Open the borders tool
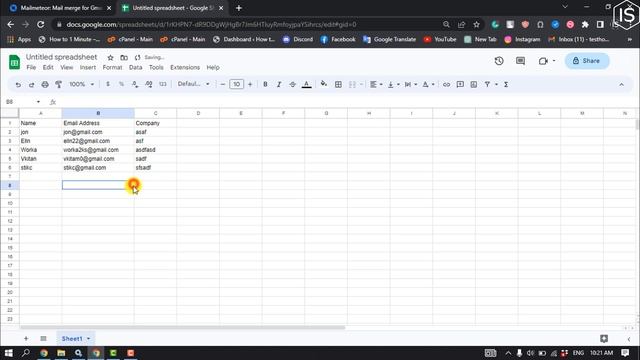 point(338,84)
